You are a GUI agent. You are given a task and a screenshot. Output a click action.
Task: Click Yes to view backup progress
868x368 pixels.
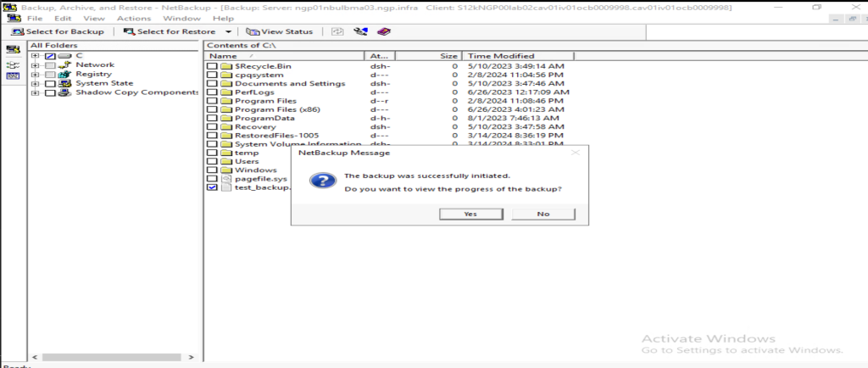(470, 215)
